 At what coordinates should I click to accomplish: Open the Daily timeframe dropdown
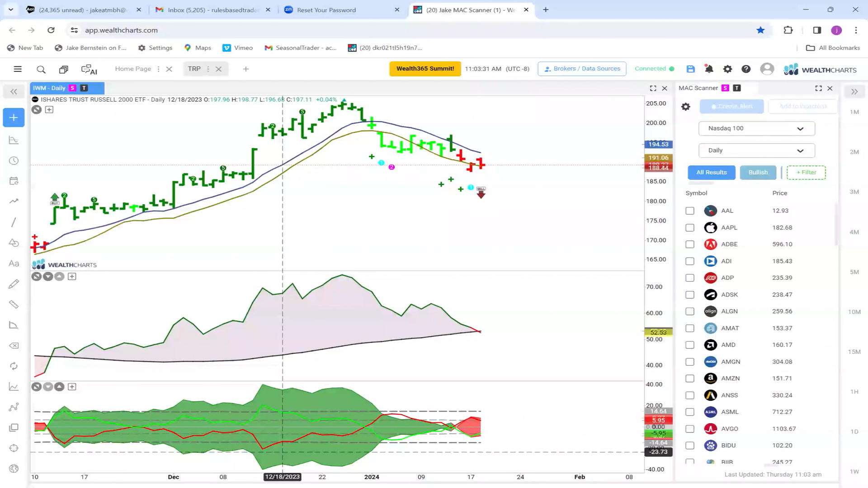[756, 150]
